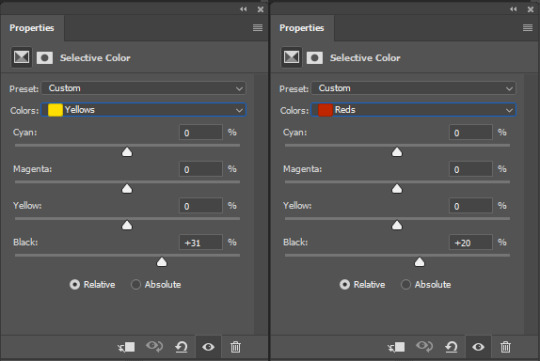Image resolution: width=540 pixels, height=361 pixels.
Task: Select Properties tab in Yellows panel
Action: point(32,28)
